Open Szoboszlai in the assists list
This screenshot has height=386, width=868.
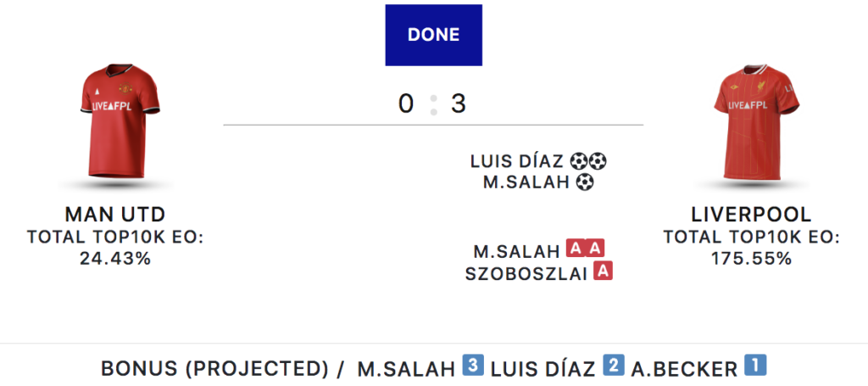coord(527,273)
